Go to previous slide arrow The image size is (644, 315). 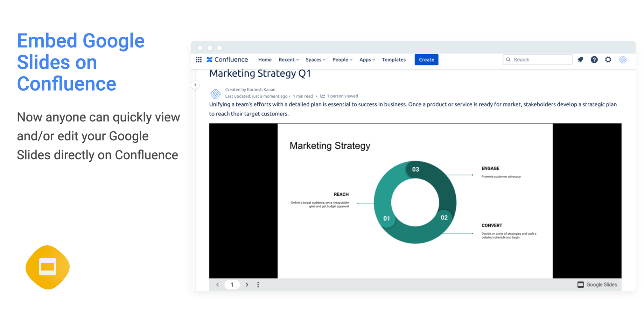point(218,285)
